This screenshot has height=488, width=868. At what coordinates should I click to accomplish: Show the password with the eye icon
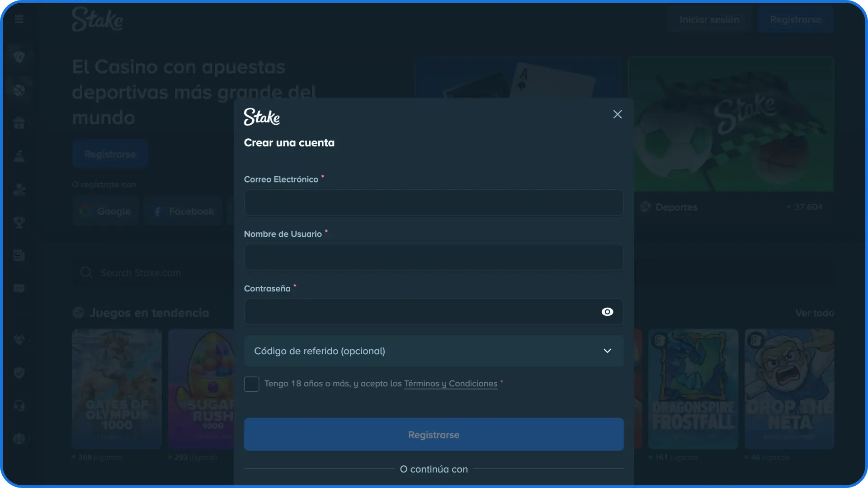click(607, 312)
